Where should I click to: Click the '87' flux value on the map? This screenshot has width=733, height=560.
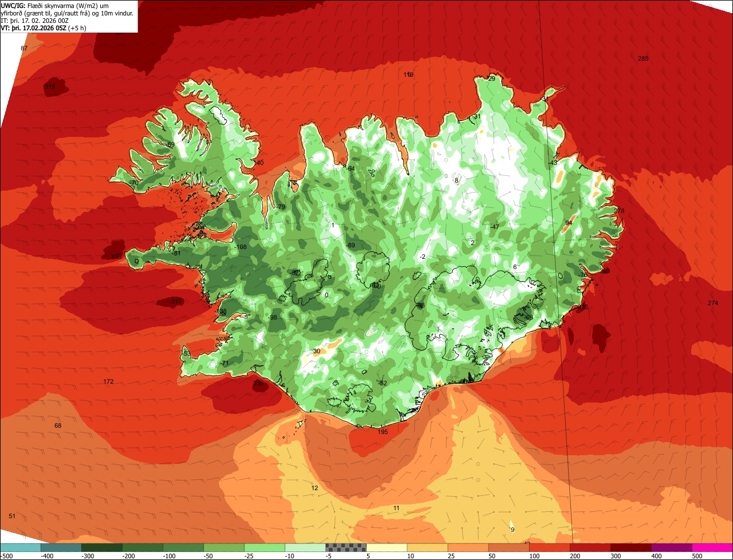click(x=24, y=48)
